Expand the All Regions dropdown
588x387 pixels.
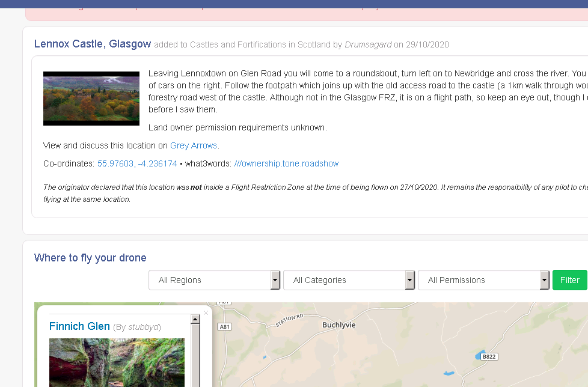214,280
